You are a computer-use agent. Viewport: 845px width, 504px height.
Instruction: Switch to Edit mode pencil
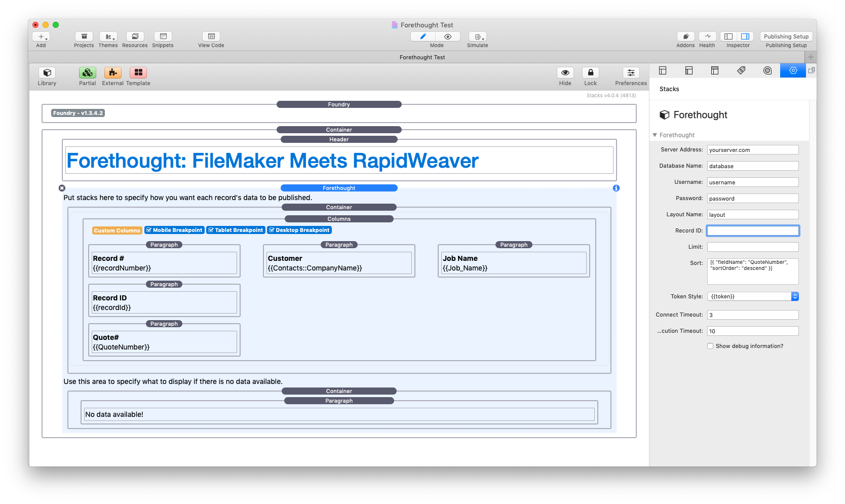[x=423, y=36]
